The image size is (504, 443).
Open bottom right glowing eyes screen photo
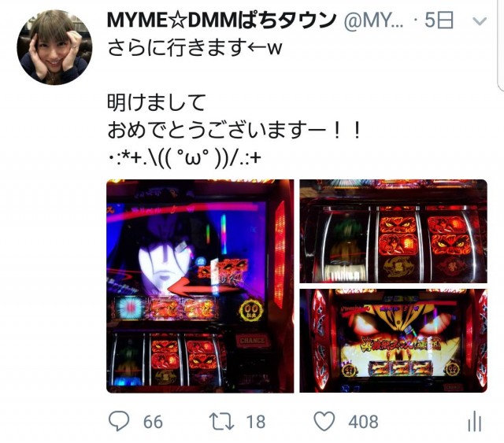(394, 341)
